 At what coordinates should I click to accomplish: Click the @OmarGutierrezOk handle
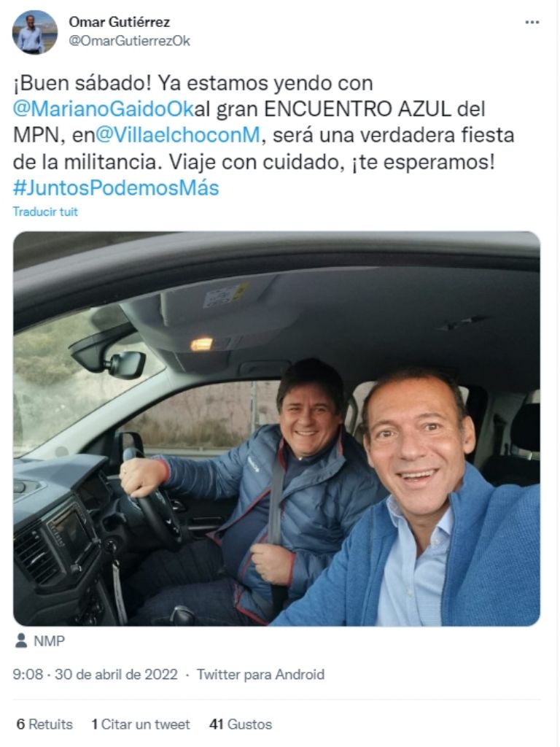click(130, 41)
